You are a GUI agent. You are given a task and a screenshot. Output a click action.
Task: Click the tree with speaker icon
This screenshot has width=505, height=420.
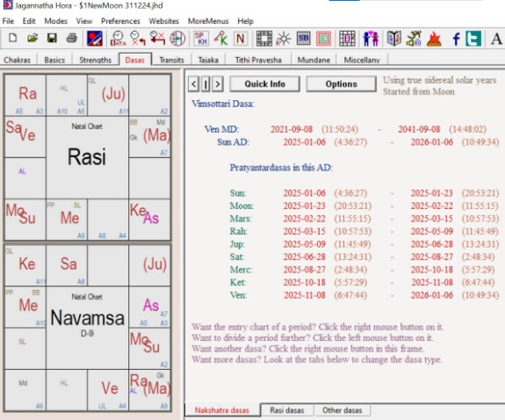click(x=414, y=39)
